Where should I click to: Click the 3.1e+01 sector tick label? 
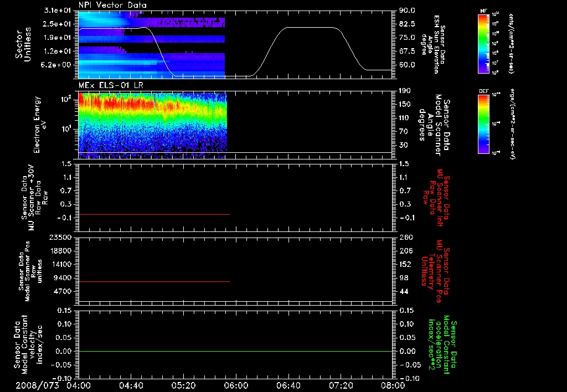(x=58, y=11)
